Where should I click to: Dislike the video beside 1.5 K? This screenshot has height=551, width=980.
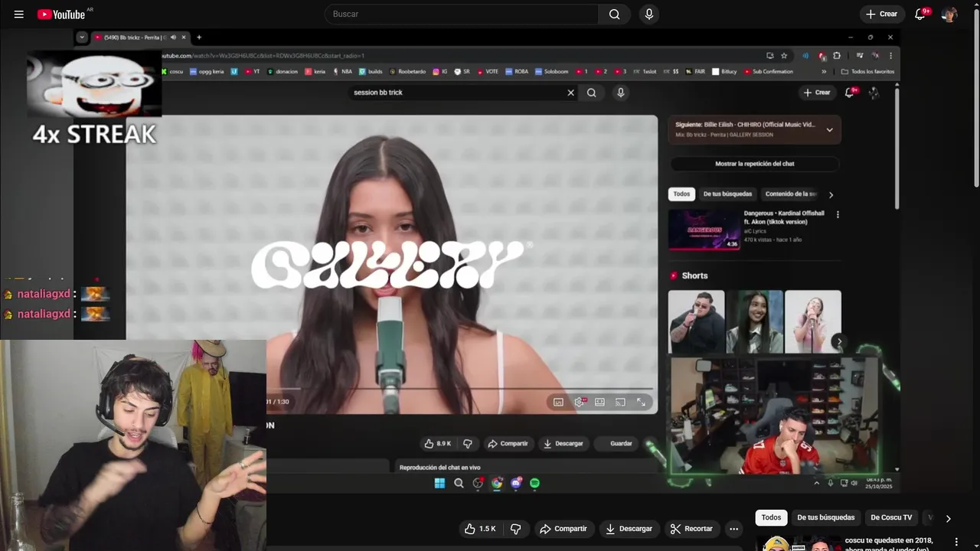pos(516,529)
